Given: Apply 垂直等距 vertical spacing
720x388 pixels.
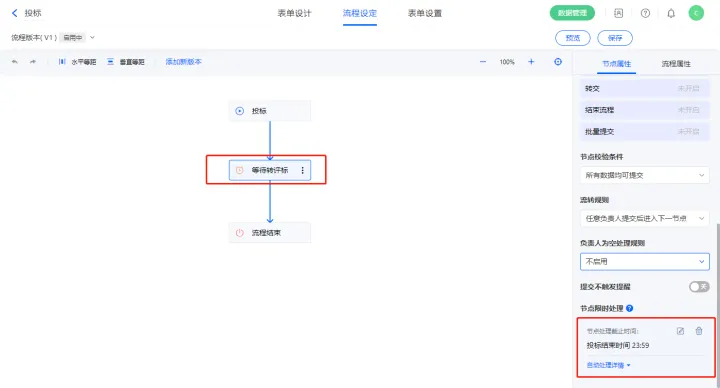Looking at the screenshot, I should point(126,62).
